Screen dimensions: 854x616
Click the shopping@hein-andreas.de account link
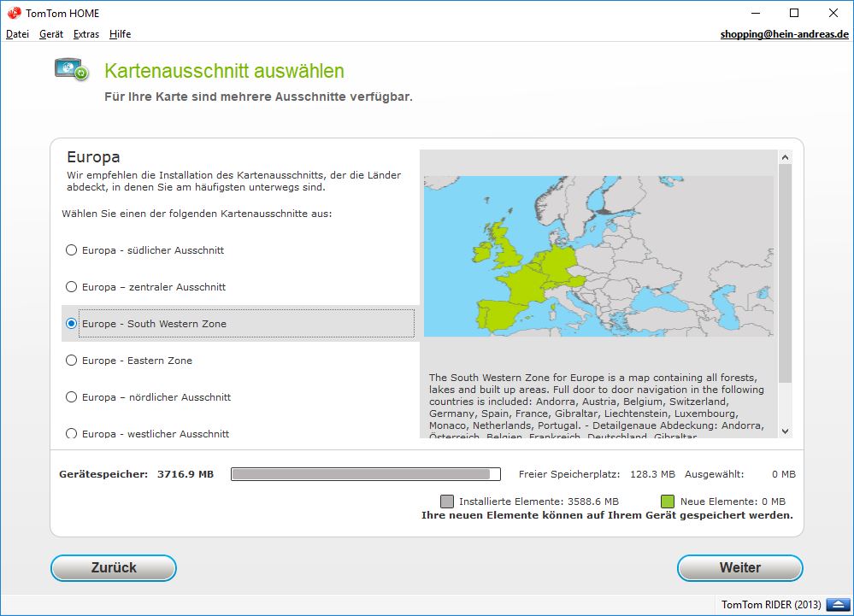pyautogui.click(x=784, y=34)
